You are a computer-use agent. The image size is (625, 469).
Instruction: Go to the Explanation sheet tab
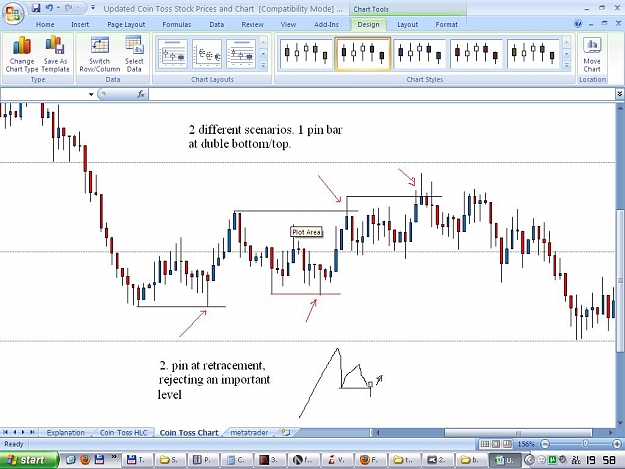pyautogui.click(x=66, y=433)
